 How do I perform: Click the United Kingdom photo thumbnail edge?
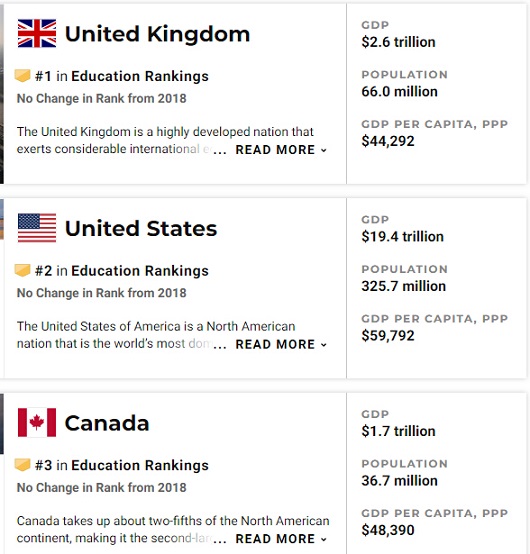point(2,94)
